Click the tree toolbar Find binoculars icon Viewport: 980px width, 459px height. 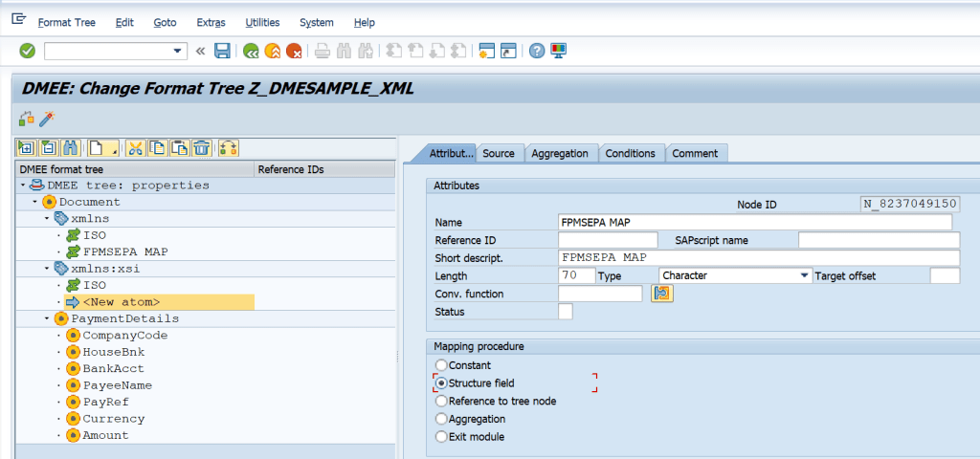pyautogui.click(x=71, y=148)
